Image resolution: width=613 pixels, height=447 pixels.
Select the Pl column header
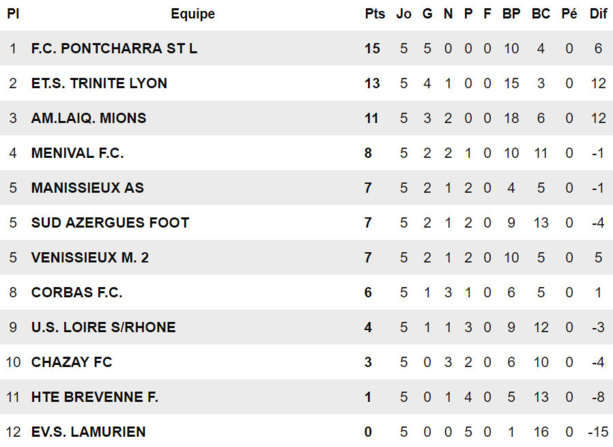pyautogui.click(x=13, y=14)
